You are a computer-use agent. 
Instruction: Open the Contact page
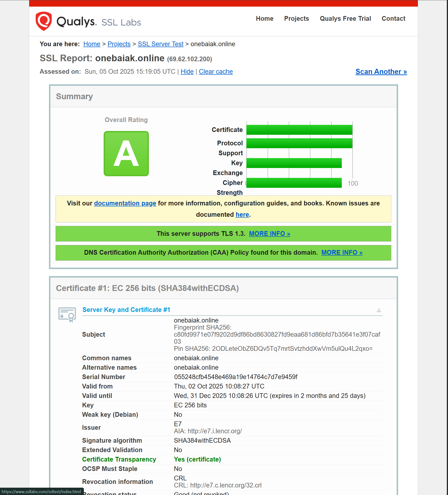tap(393, 19)
